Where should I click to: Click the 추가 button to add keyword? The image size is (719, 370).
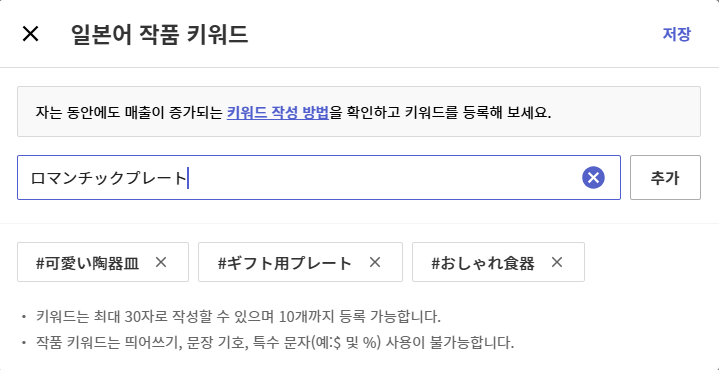click(665, 177)
